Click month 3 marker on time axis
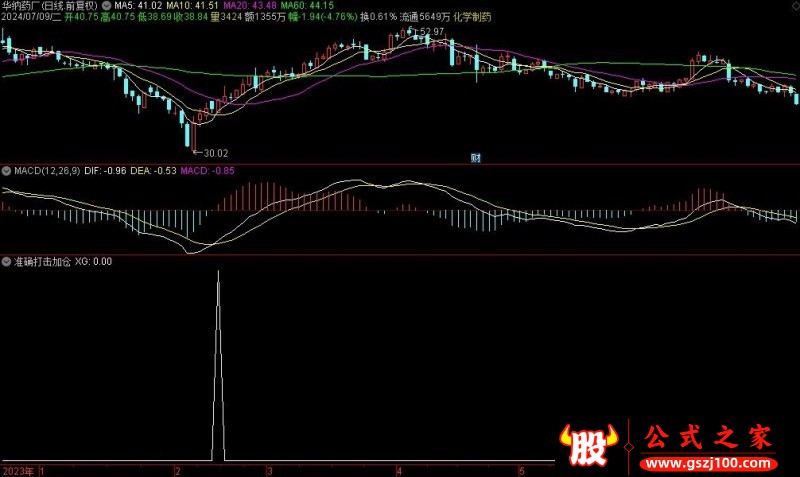Image resolution: width=800 pixels, height=477 pixels. pos(269,471)
